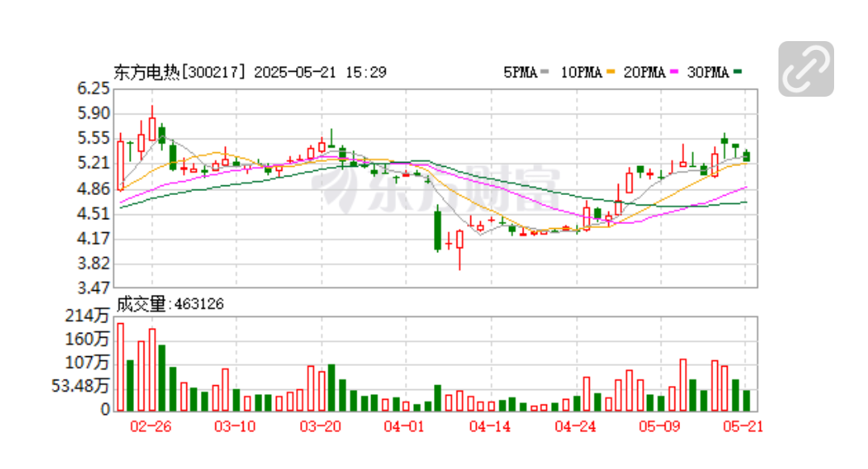Click the 03-10 date label
The width and height of the screenshot is (868, 469).
(235, 426)
